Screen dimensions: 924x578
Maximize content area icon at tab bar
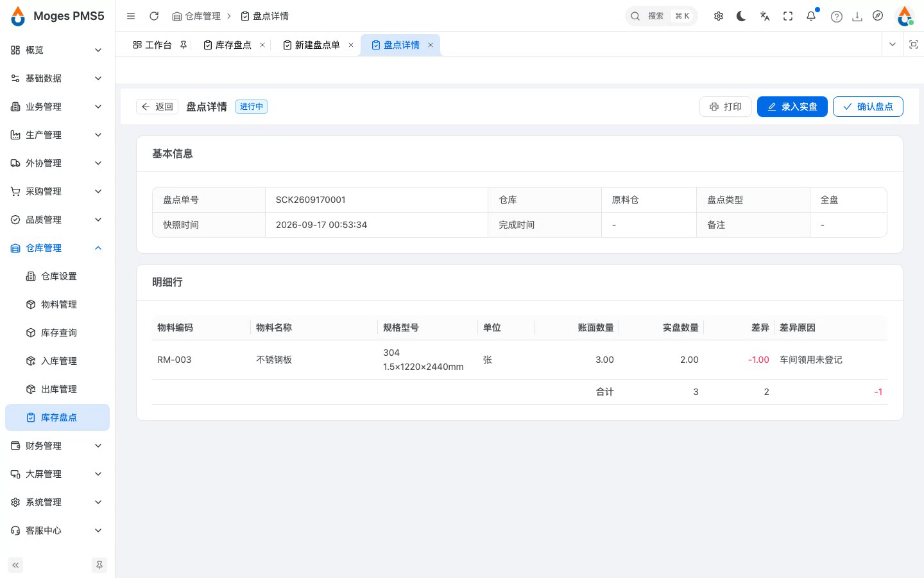pyautogui.click(x=914, y=44)
